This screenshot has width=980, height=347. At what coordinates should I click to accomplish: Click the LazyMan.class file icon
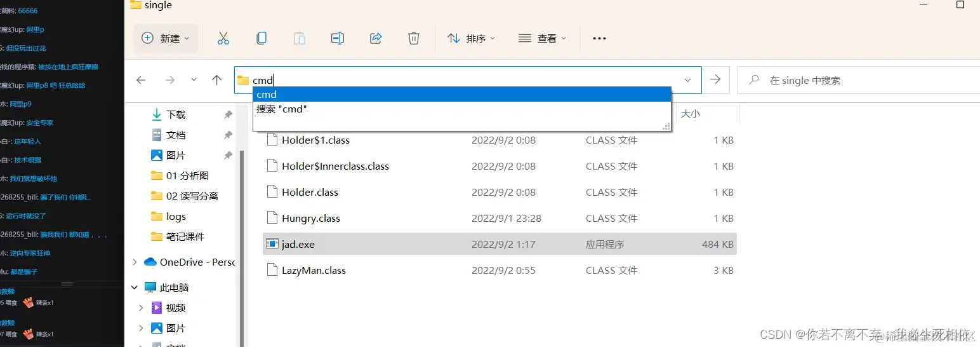272,270
